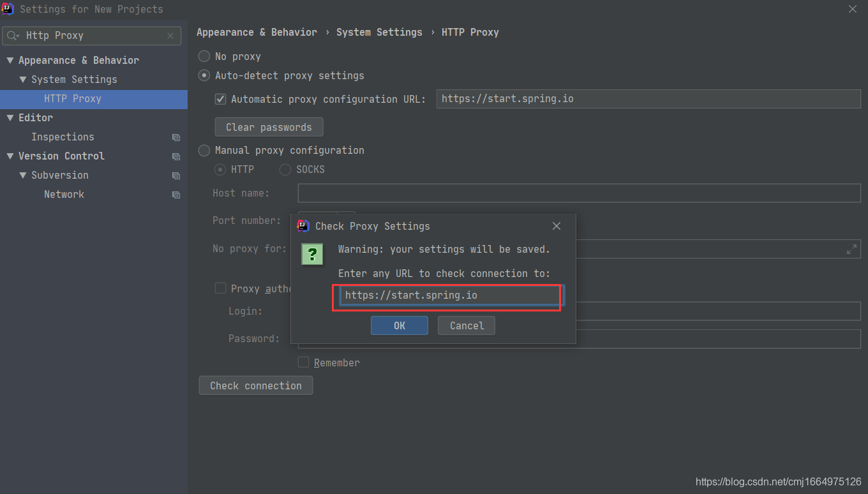Choose the HTTP proxy type
Viewport: 868px width, 494px height.
(220, 169)
